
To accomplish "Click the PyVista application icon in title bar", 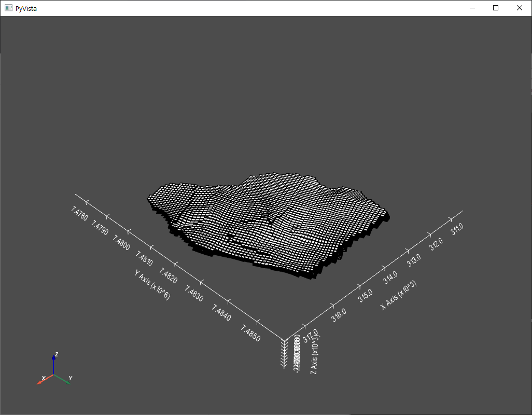I will tap(7, 8).
